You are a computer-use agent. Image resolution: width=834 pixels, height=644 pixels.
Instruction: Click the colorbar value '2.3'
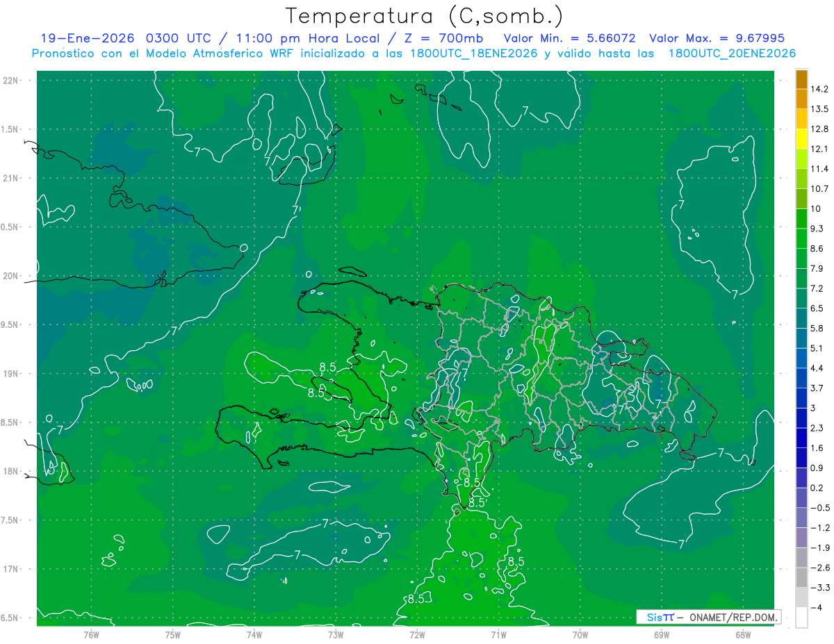pos(818,428)
